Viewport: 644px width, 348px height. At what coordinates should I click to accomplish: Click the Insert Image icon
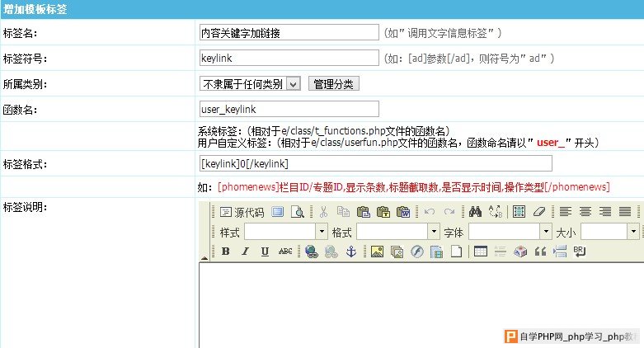pos(377,252)
